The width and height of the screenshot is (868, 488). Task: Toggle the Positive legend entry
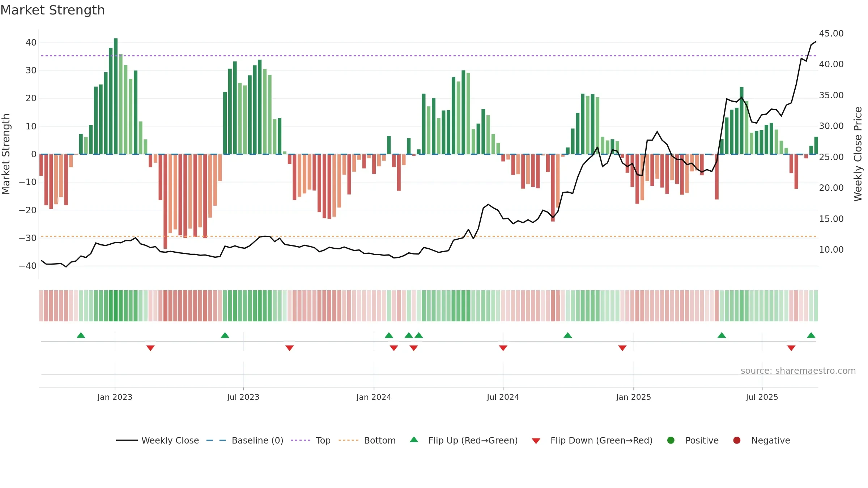pyautogui.click(x=693, y=440)
